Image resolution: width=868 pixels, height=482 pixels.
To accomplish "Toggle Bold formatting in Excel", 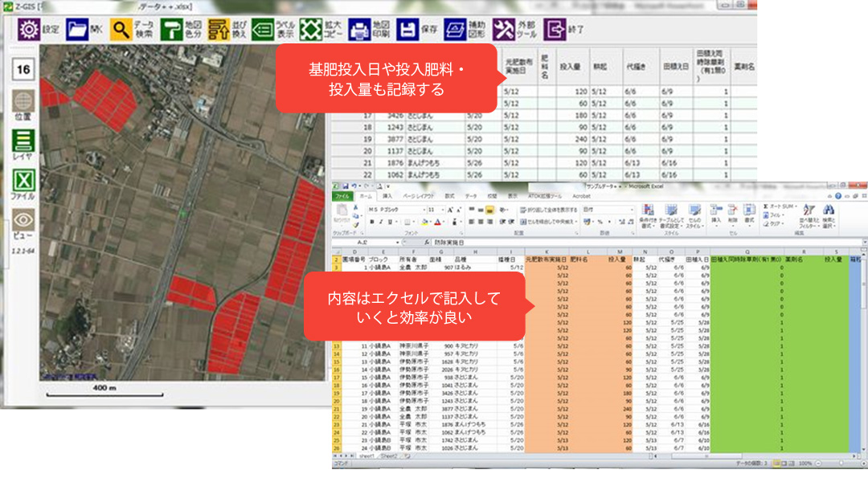I will click(x=372, y=222).
